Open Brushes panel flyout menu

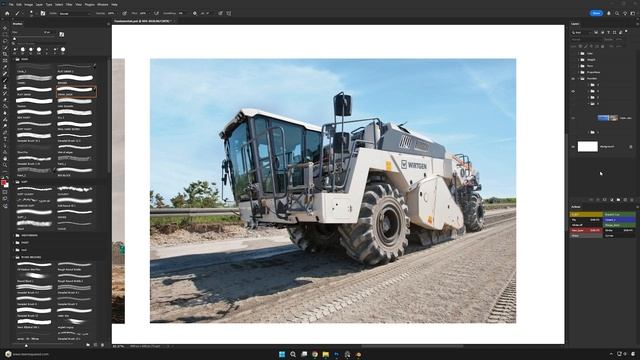pos(108,24)
